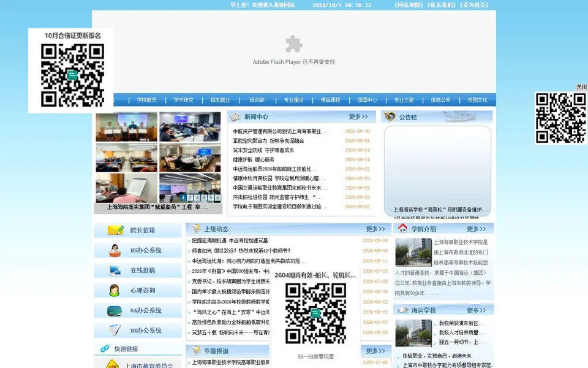Click the 公告栏 speaker icon

(x=390, y=117)
